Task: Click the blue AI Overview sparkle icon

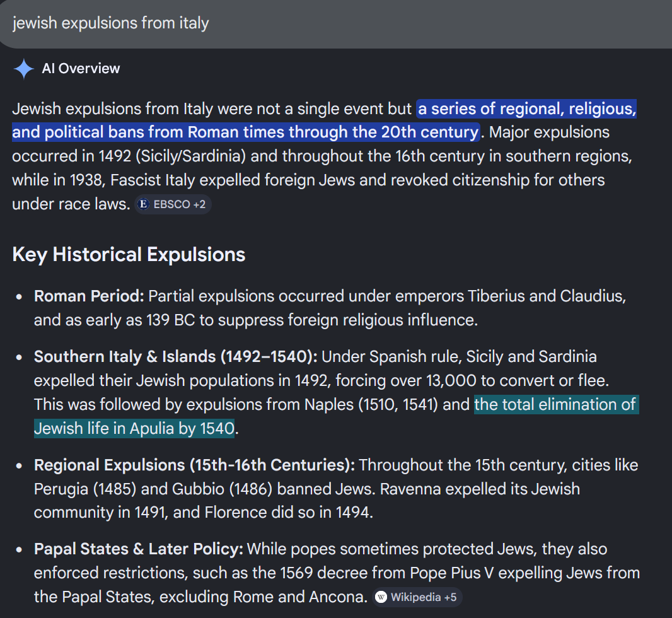Action: pos(23,69)
